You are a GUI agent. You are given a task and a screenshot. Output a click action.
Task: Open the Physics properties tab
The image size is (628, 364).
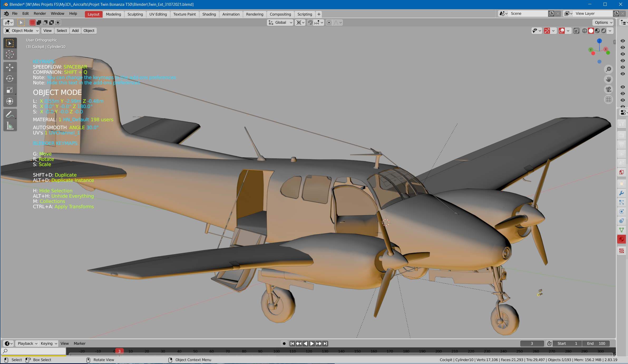(x=621, y=212)
